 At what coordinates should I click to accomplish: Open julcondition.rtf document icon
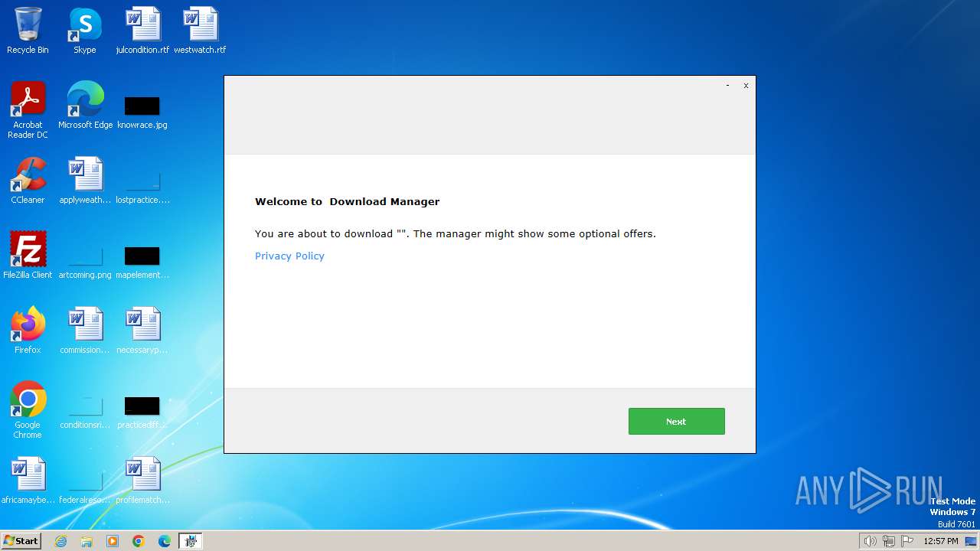pos(142,31)
